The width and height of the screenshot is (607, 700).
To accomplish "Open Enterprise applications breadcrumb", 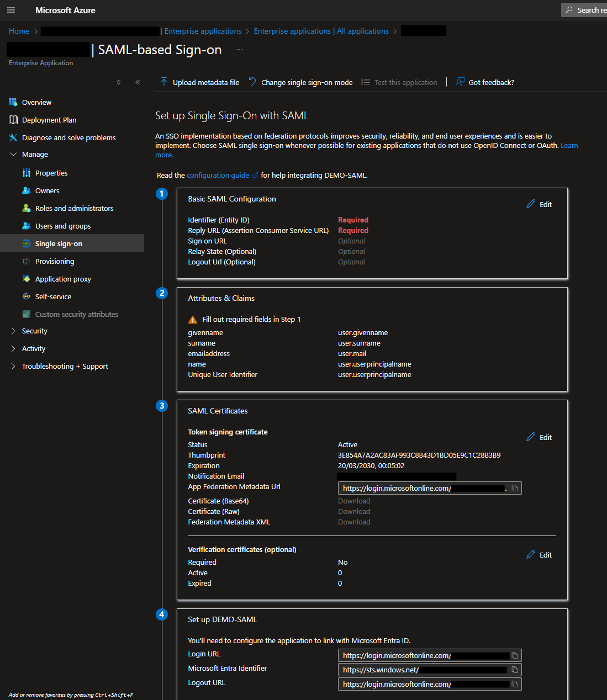I will click(203, 31).
